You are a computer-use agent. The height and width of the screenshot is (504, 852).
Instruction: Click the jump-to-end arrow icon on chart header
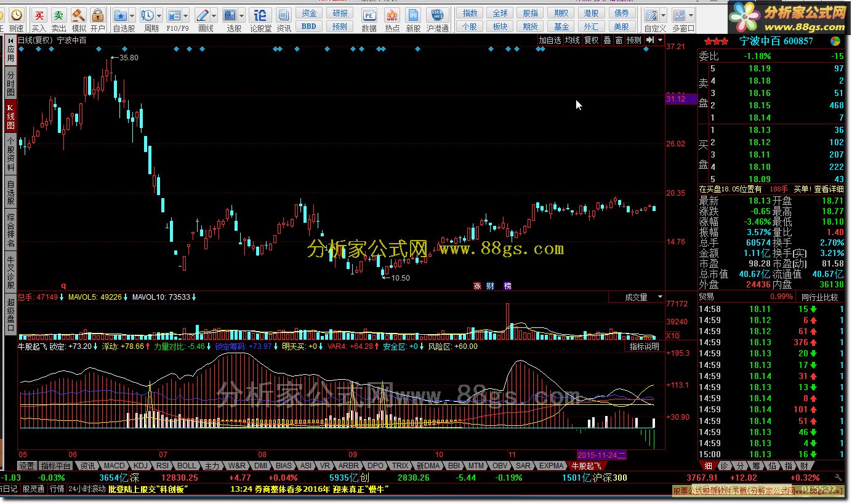pos(650,40)
